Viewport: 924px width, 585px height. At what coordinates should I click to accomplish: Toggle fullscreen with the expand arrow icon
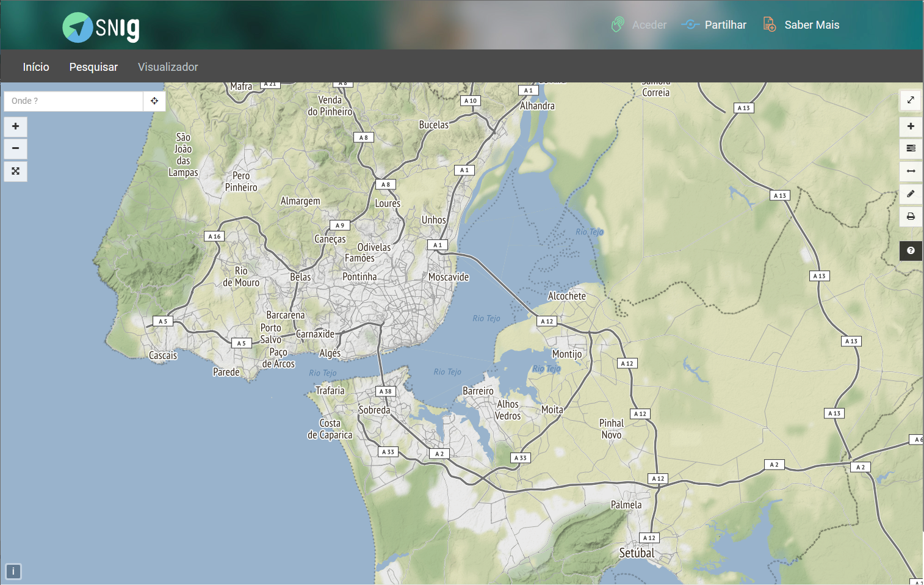tap(911, 100)
